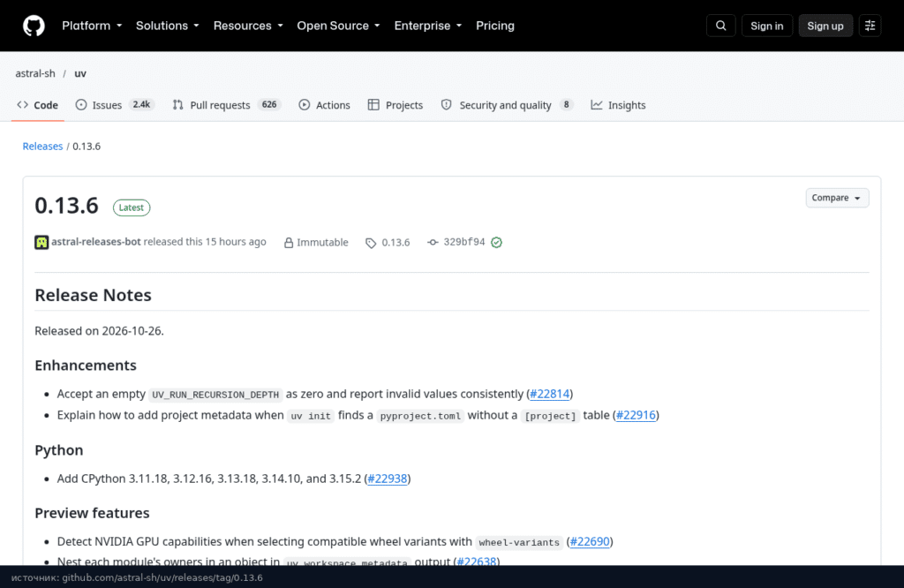Click the commit icon next to 329bf94

coord(433,242)
